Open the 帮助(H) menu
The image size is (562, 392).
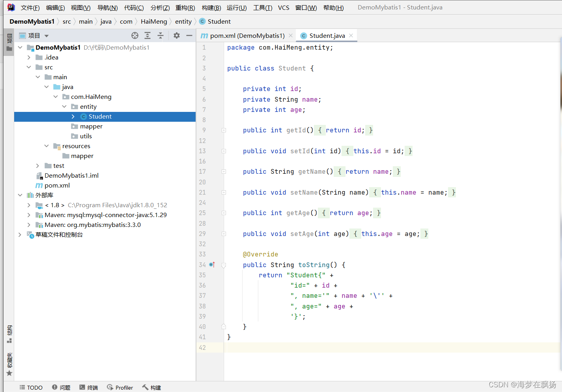[334, 7]
